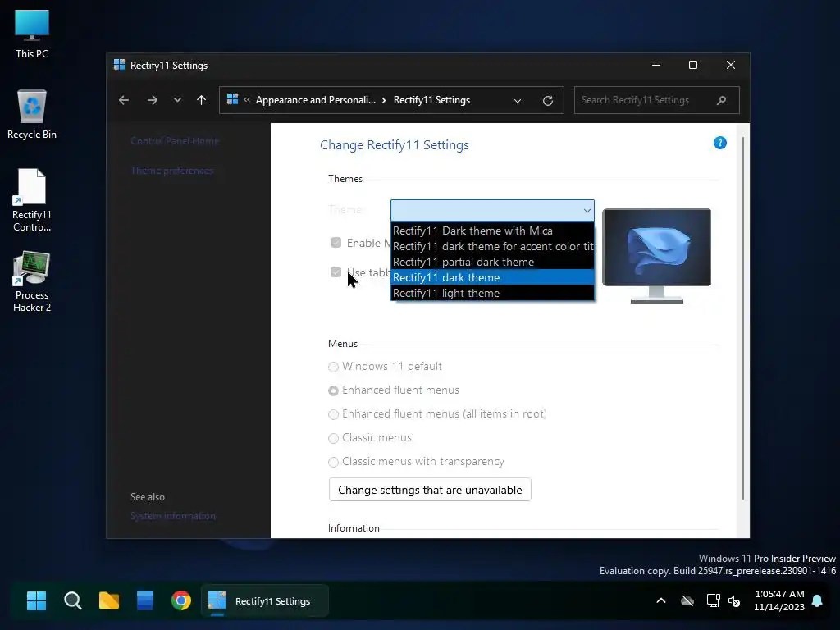
Task: Open taskbar Search
Action: tap(73, 600)
